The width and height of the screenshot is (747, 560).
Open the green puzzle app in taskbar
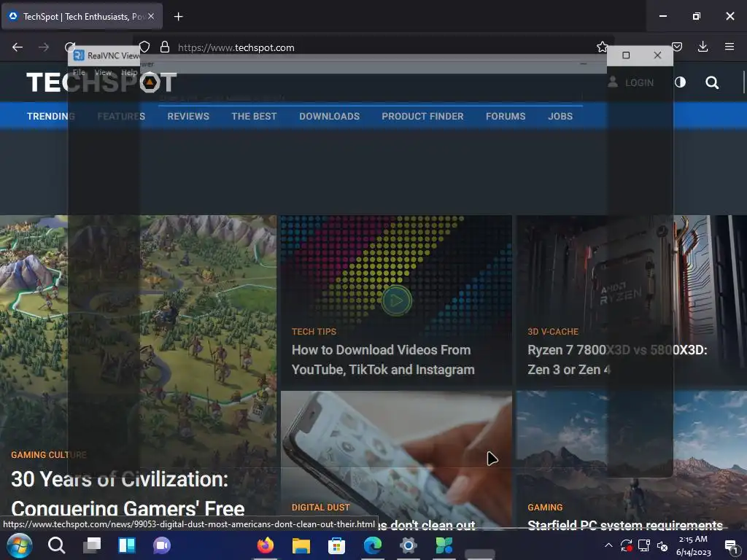[x=444, y=545]
